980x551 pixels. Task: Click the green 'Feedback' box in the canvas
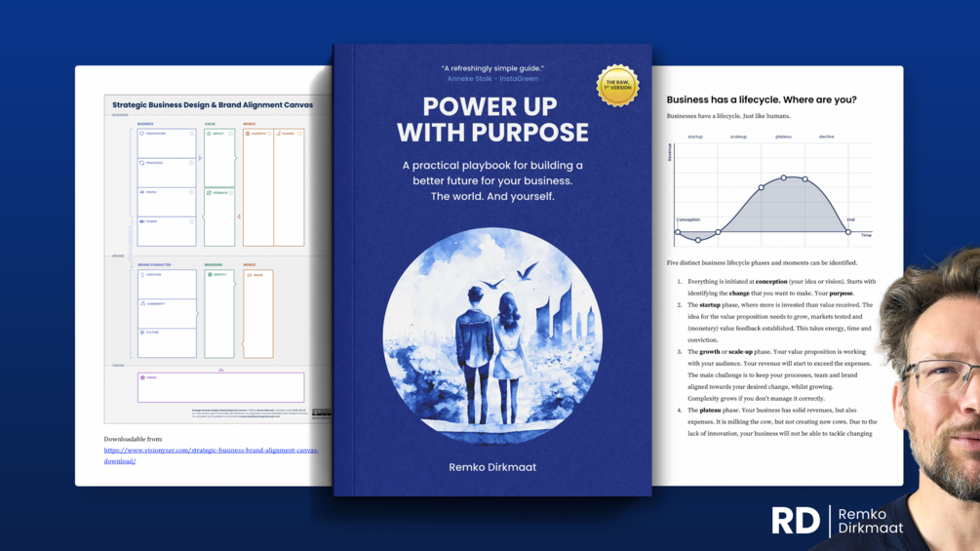(219, 217)
